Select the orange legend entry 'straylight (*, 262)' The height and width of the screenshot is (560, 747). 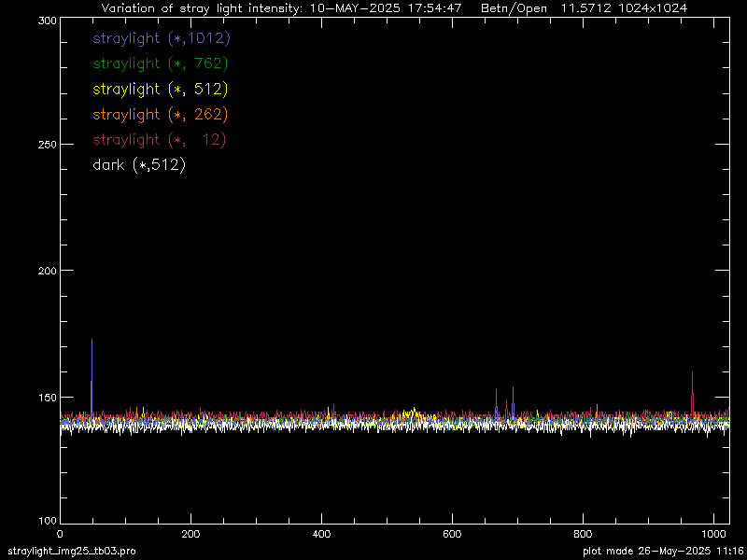(x=161, y=114)
